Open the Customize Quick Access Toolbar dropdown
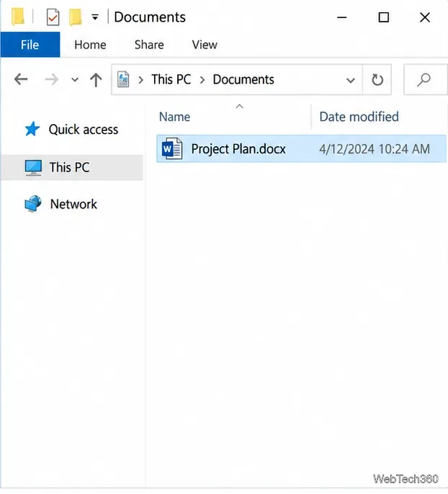This screenshot has height=494, width=448. point(95,17)
